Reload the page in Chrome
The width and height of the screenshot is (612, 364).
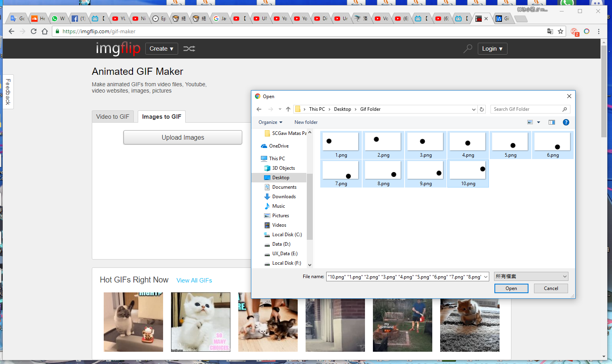coord(34,31)
